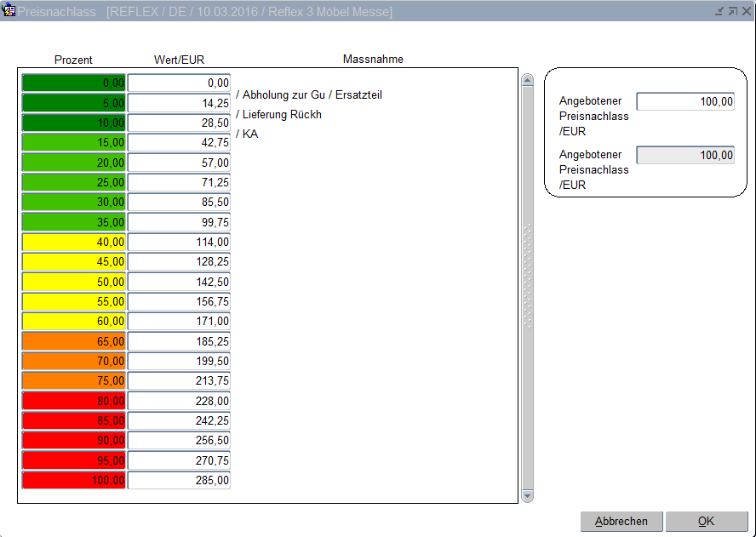Click the editable Angebotener Preisnachlass field
756x537 pixels.
[684, 102]
